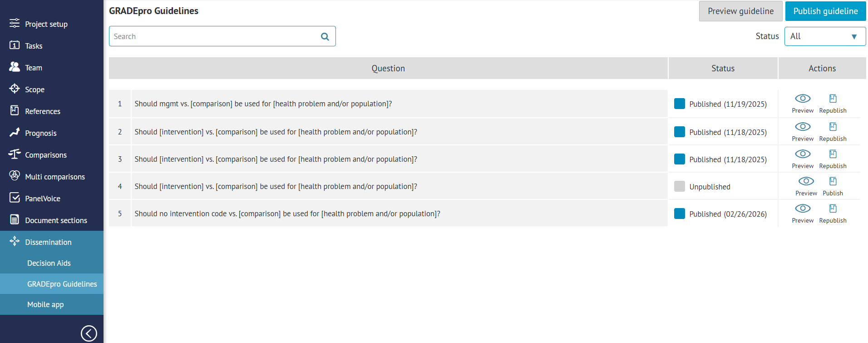The height and width of the screenshot is (343, 868).
Task: Open the Status filter dropdown
Action: (x=824, y=36)
